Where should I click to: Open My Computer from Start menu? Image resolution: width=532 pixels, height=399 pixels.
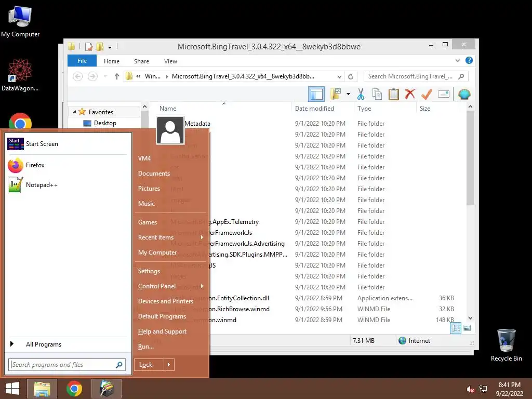(157, 252)
